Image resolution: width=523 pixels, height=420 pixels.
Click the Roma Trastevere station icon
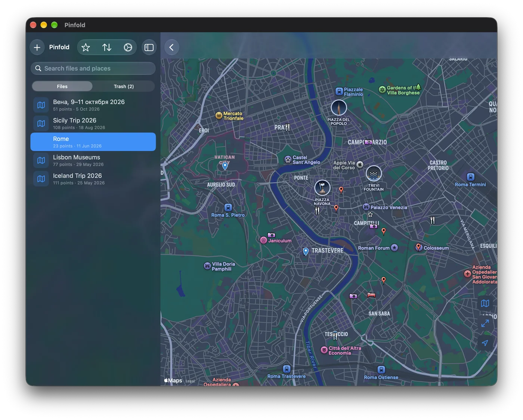(287, 369)
